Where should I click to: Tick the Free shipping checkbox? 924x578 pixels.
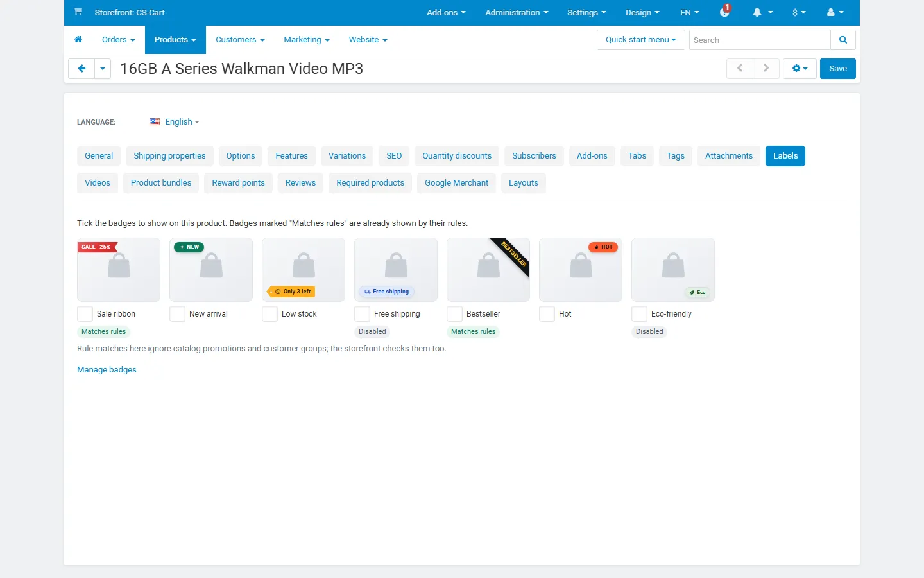362,314
